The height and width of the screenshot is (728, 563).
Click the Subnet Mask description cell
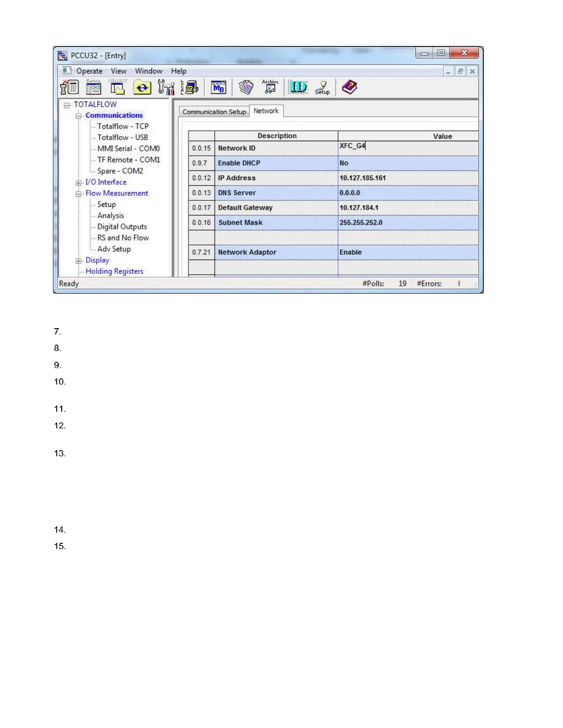(276, 222)
